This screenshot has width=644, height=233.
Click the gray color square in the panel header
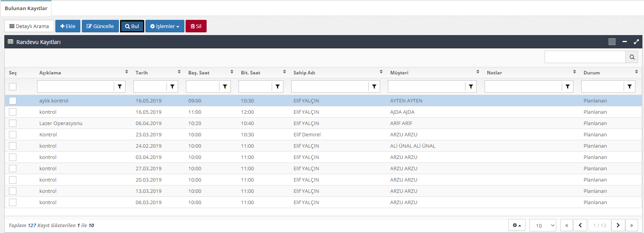(x=612, y=42)
